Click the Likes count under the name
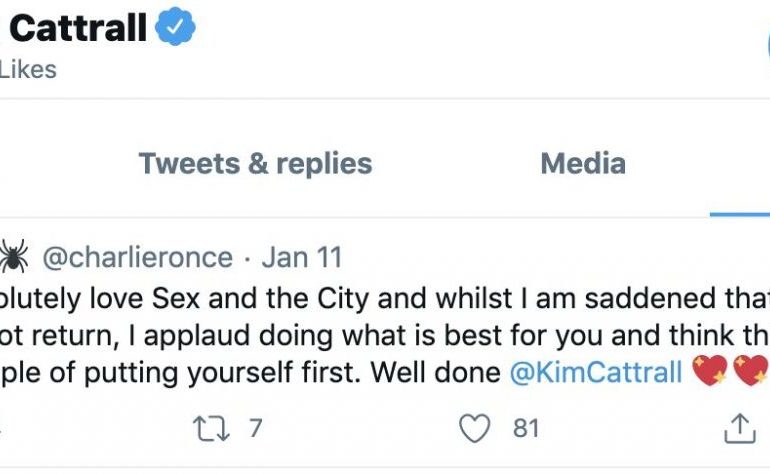770x474 pixels. 28,69
